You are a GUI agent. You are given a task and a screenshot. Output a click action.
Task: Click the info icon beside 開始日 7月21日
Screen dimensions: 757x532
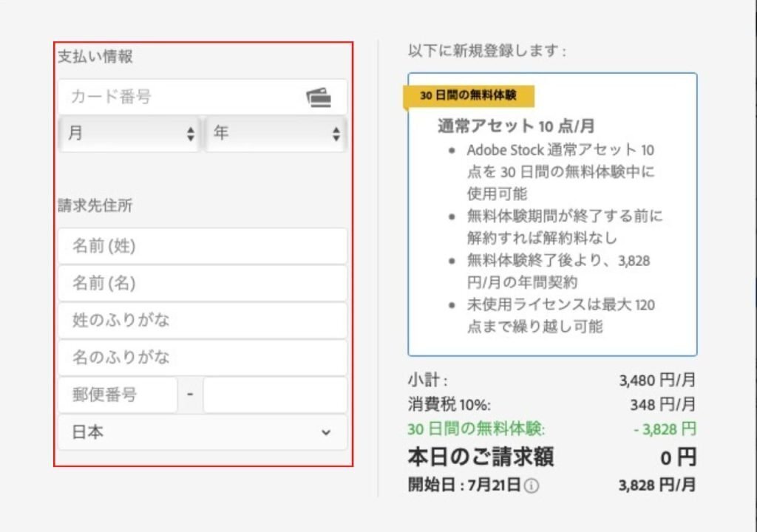point(531,486)
